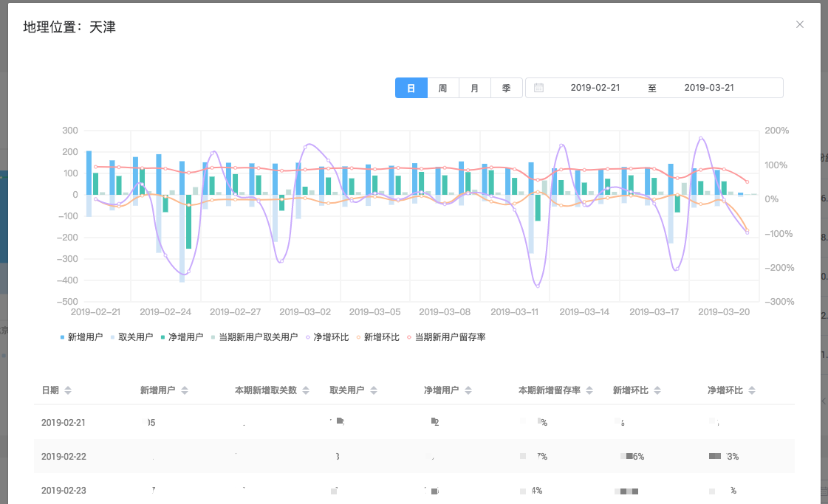The height and width of the screenshot is (504, 828).
Task: Hide the 净增环比 line series
Action: click(326, 337)
